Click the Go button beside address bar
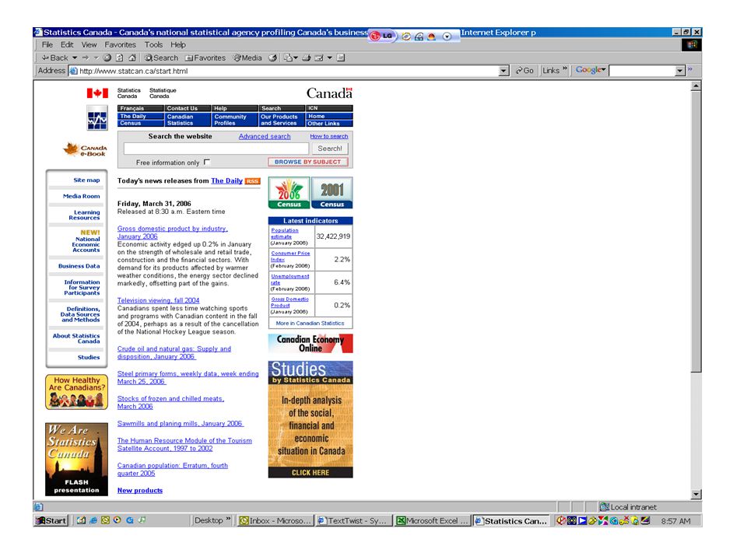The image size is (747, 560). coord(524,71)
